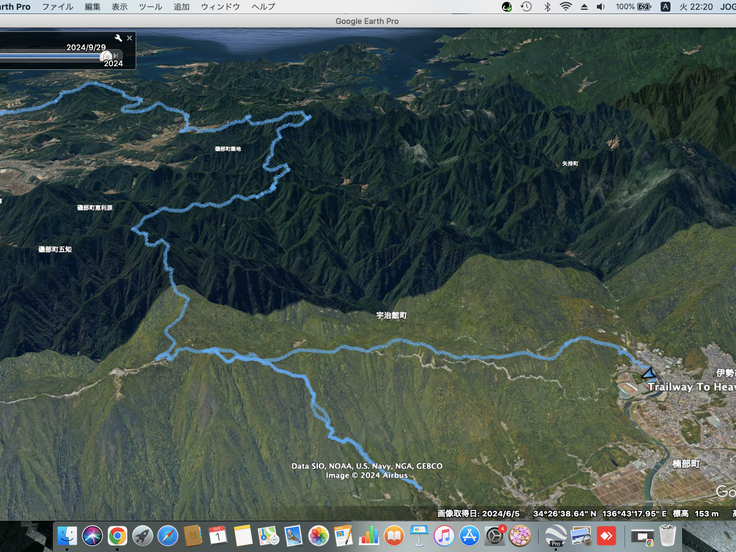Close the historical imagery time slider
The height and width of the screenshot is (552, 736).
point(129,38)
